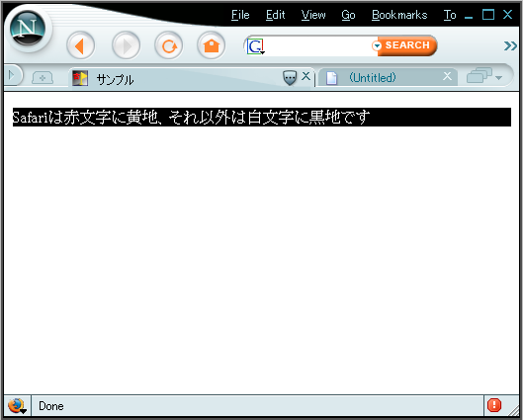Open the Bookmarks menu
This screenshot has width=523, height=420.
399,15
